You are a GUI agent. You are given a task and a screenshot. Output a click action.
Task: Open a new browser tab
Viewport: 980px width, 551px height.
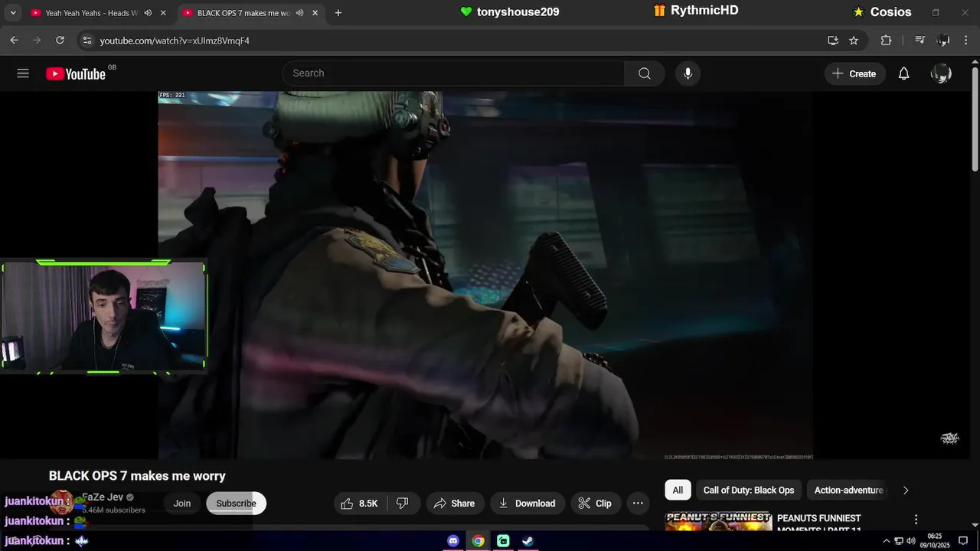tap(338, 13)
